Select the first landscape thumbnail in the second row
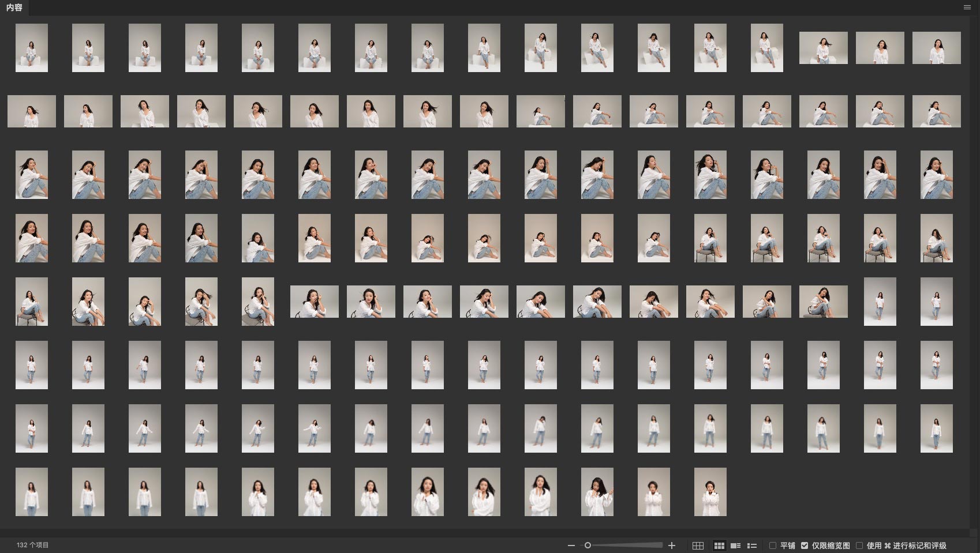Image resolution: width=980 pixels, height=553 pixels. click(x=32, y=111)
